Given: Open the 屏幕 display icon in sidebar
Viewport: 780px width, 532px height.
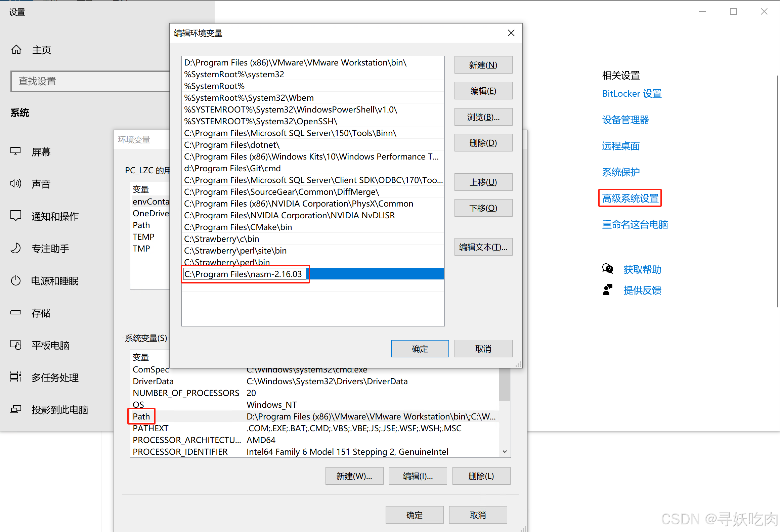Looking at the screenshot, I should coord(15,151).
